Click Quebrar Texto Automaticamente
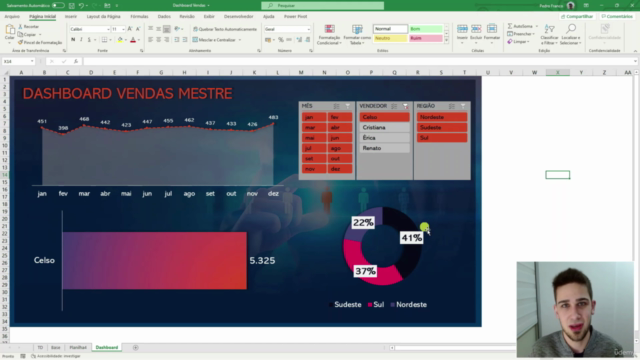Screen dimensions: 640x360 225,29
